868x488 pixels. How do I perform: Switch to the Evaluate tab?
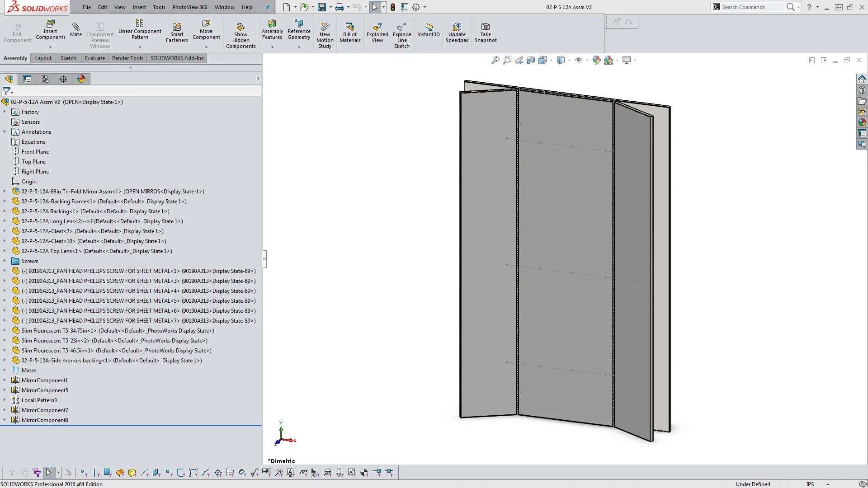tap(94, 58)
